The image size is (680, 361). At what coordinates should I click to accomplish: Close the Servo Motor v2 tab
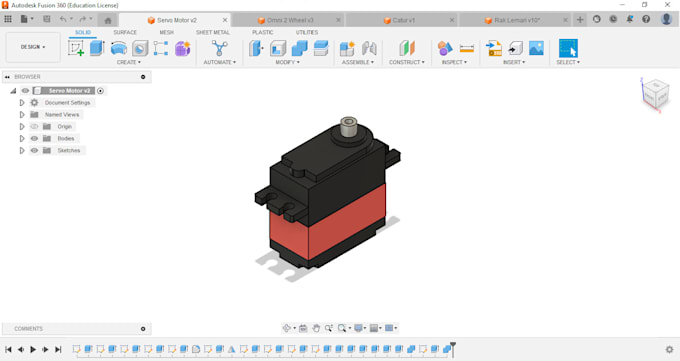coord(225,20)
